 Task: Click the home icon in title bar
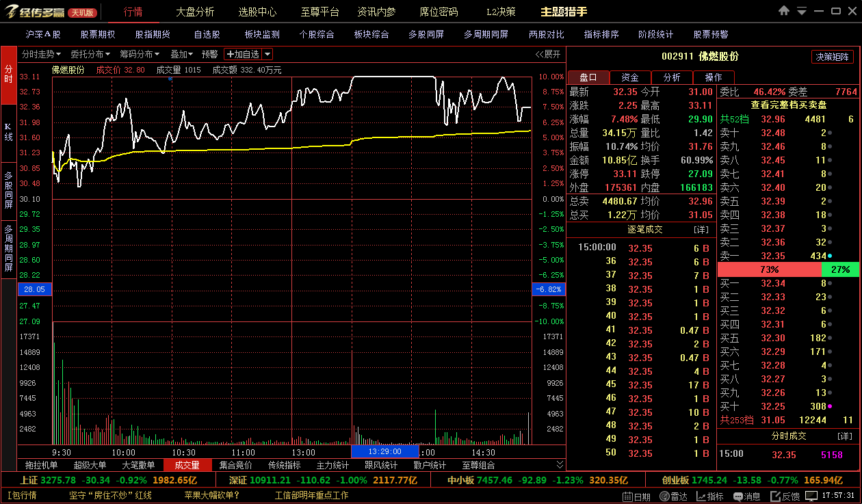784,11
